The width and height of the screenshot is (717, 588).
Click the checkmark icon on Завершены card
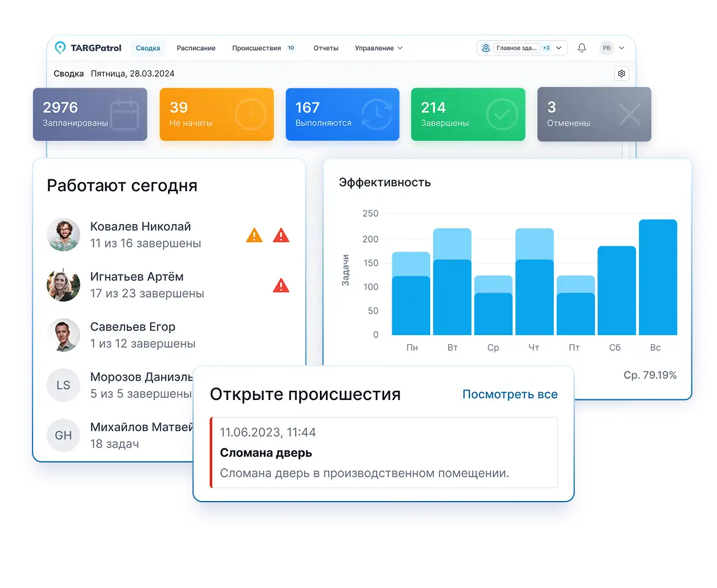click(x=502, y=114)
